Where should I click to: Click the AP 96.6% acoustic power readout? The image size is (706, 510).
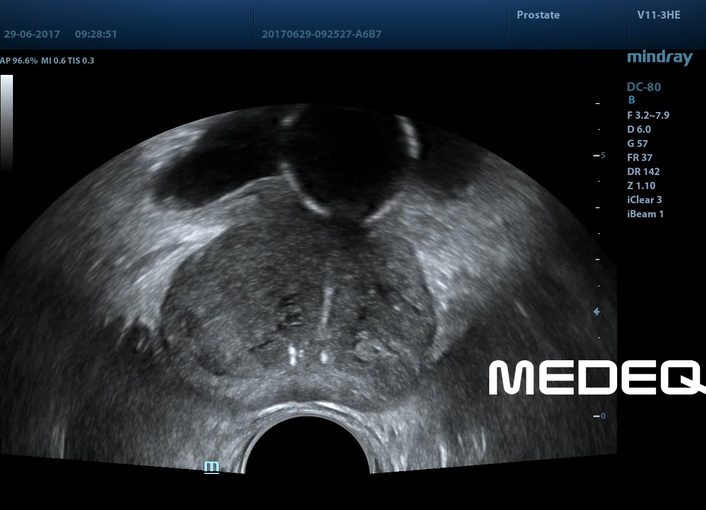pyautogui.click(x=19, y=60)
